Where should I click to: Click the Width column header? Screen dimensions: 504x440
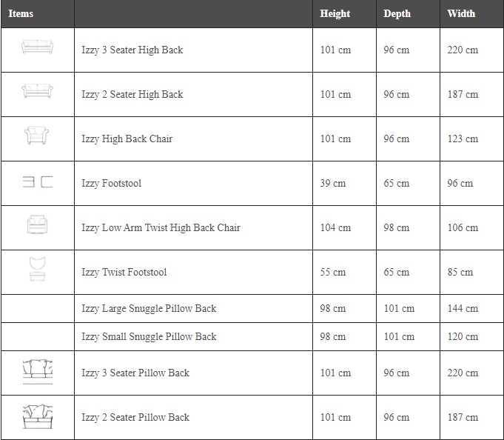coord(461,13)
